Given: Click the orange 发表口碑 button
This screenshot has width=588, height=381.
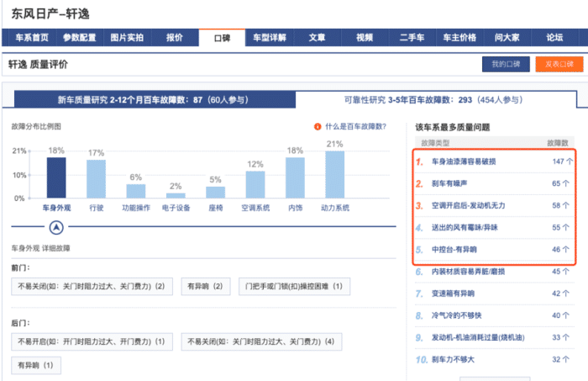Looking at the screenshot, I should pyautogui.click(x=559, y=64).
